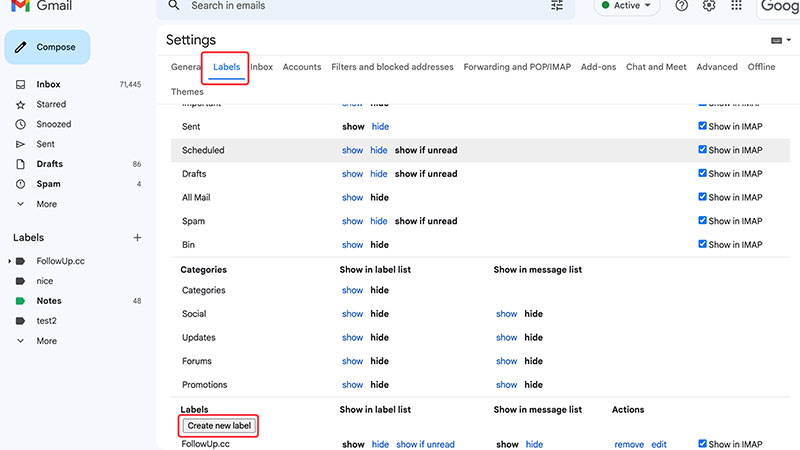Show Promotions in label list
800x450 pixels.
[353, 385]
